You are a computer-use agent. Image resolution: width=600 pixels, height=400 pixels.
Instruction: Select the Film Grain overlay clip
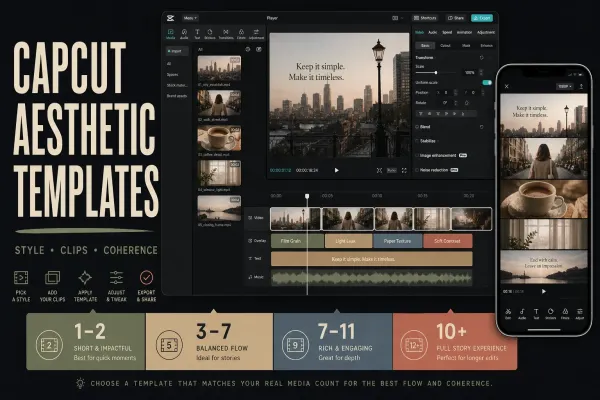297,241
